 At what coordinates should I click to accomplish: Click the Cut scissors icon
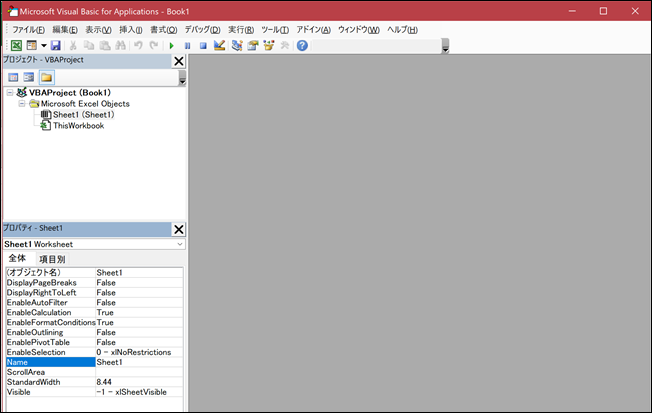click(x=73, y=45)
